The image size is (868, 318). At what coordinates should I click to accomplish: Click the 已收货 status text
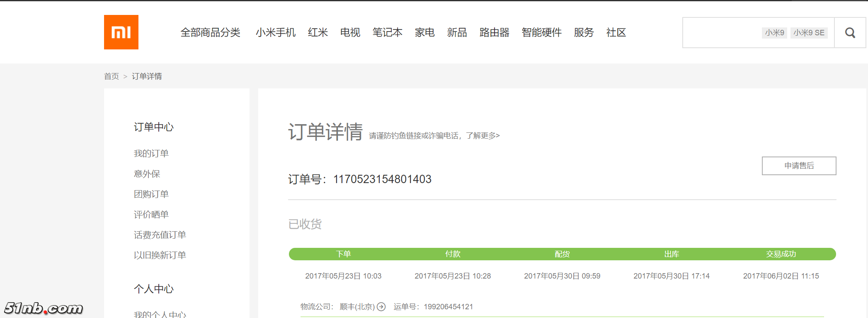click(x=305, y=224)
